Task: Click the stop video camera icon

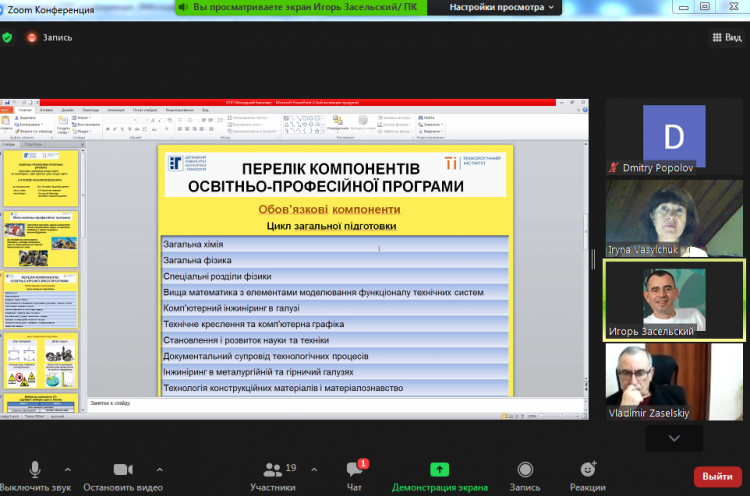Action: tap(123, 469)
